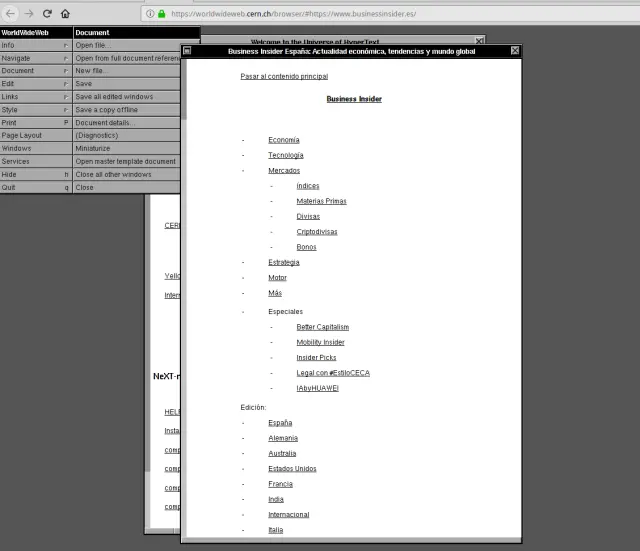The height and width of the screenshot is (551, 640).
Task: Select the Estados Unidos edition link
Action: pos(292,469)
